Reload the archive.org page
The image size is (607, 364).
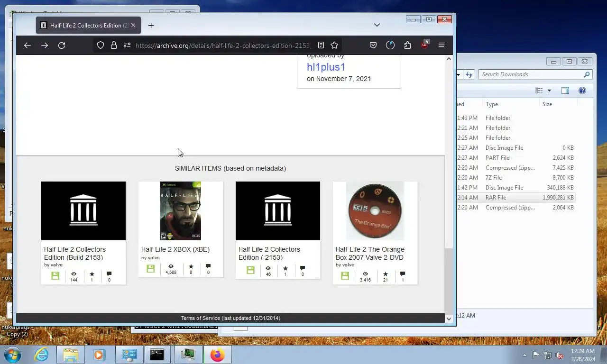pyautogui.click(x=62, y=45)
